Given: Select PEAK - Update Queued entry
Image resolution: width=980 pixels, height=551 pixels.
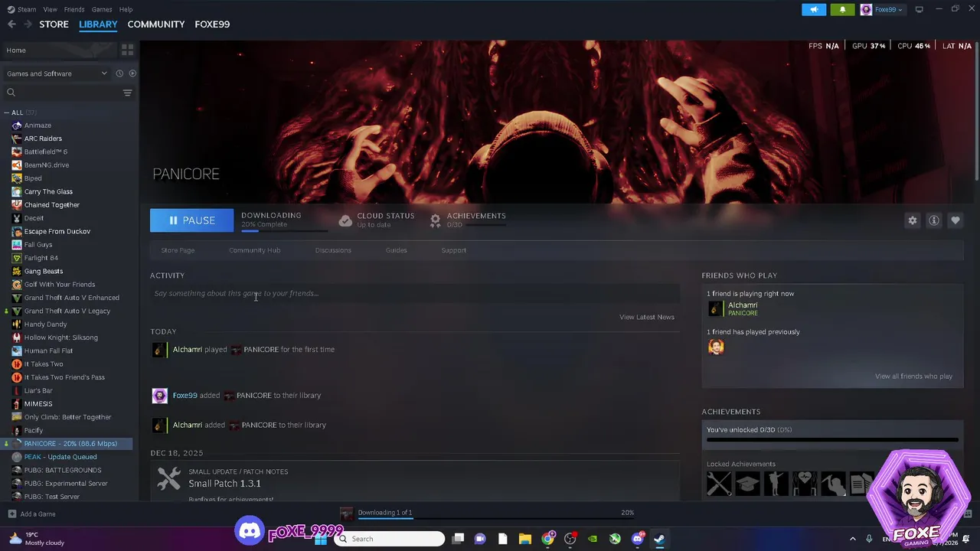Looking at the screenshot, I should (x=60, y=457).
